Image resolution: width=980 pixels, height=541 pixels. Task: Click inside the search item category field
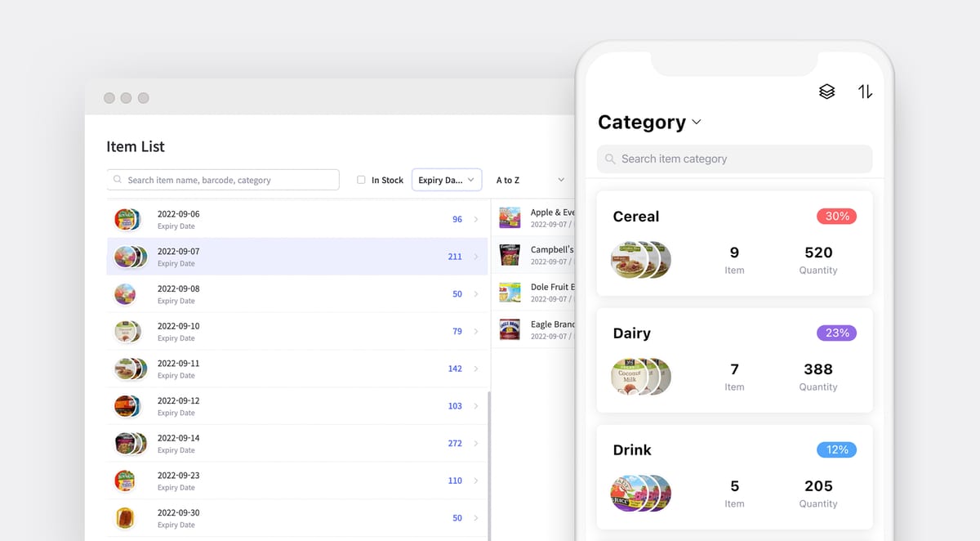point(733,159)
